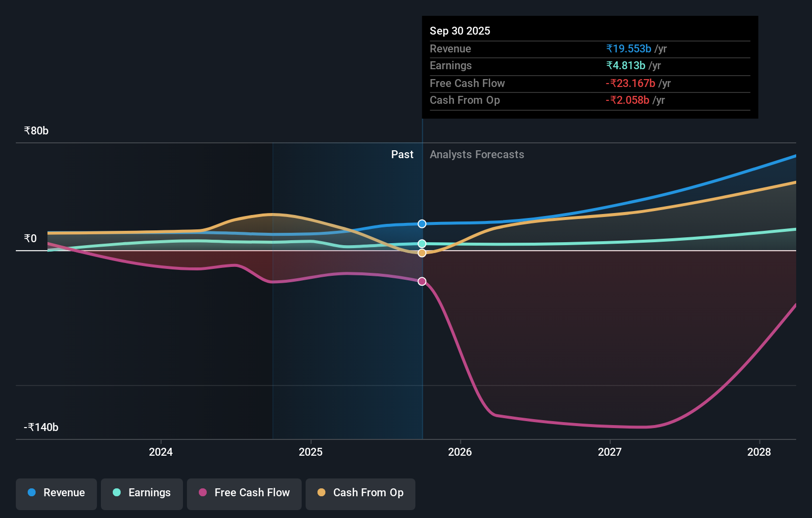812x518 pixels.
Task: Select the Cash From Op marker on the timeline
Action: [421, 253]
